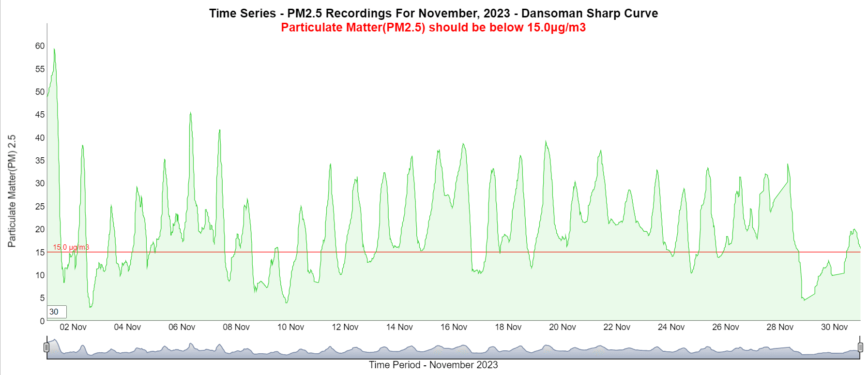Click the red subtitle about 15.0µg/m3 limit

[433, 28]
